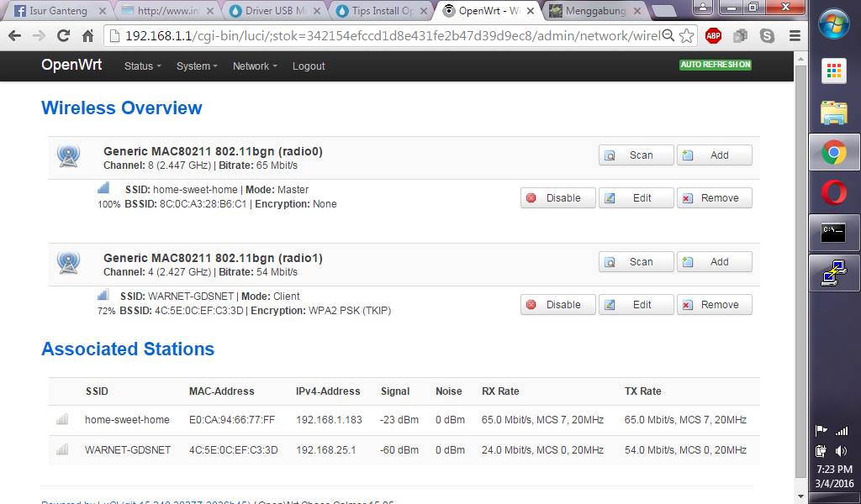The width and height of the screenshot is (861, 504).
Task: Open the File Explorer taskbar icon
Action: tap(833, 113)
